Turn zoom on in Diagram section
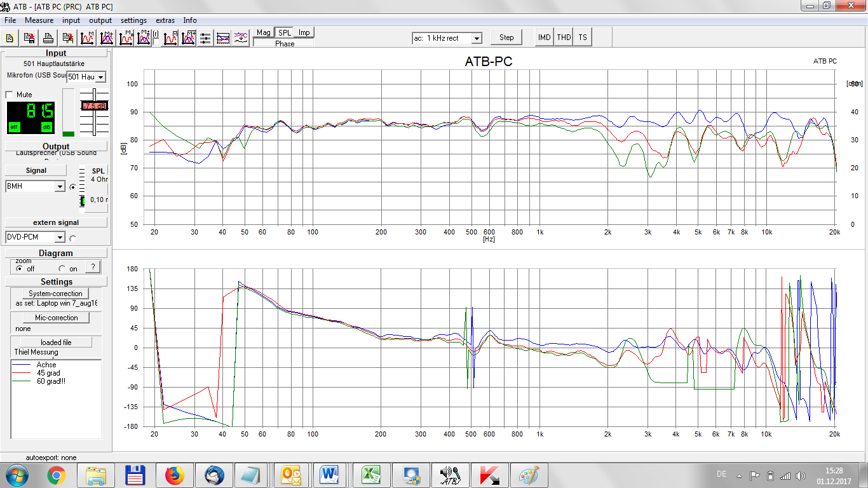Viewport: 868px width, 488px height. [x=62, y=269]
